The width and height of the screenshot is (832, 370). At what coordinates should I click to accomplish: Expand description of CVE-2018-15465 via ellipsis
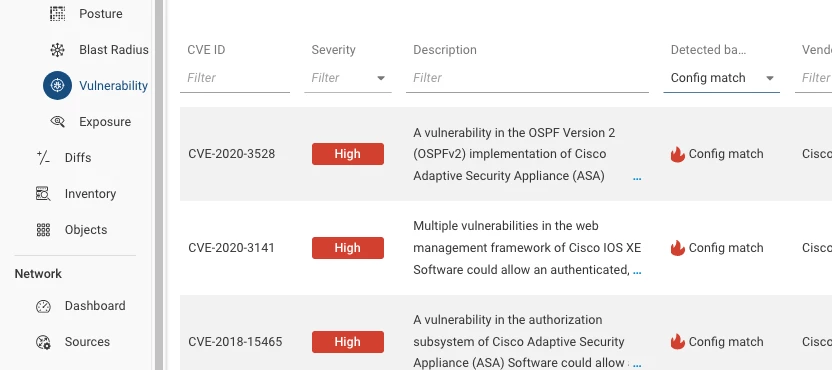[x=637, y=365]
